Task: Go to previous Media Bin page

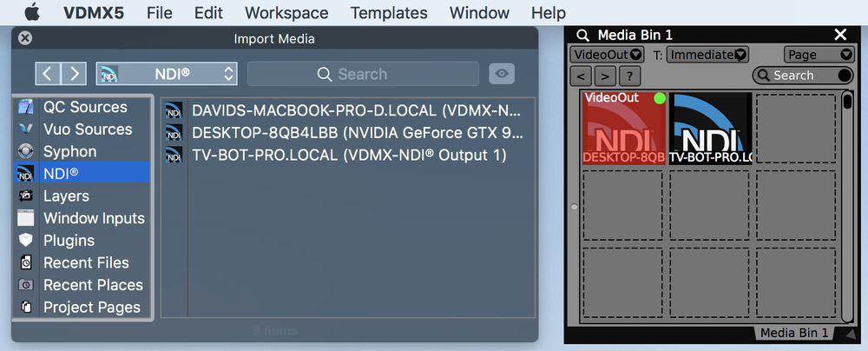Action: click(581, 76)
